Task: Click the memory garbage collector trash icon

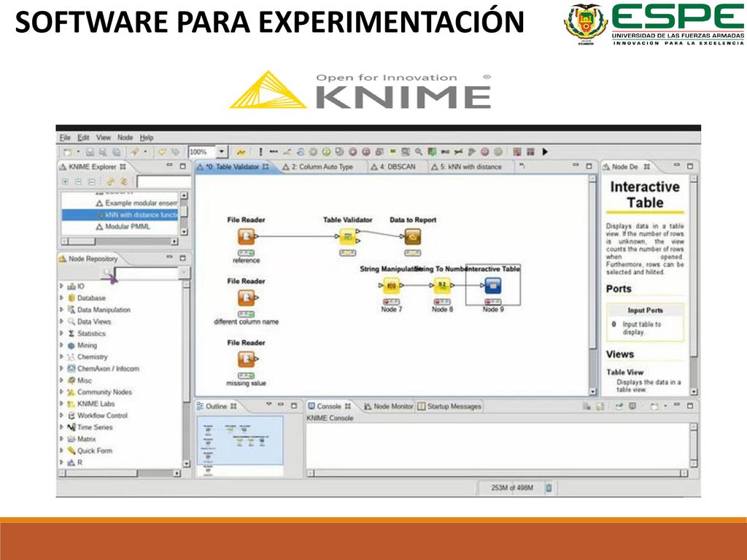Action: 549,488
